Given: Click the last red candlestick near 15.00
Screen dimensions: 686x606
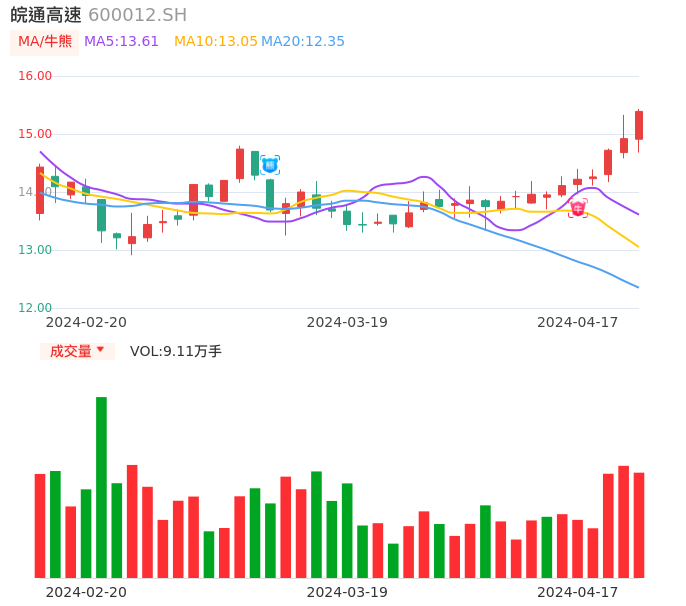Looking at the screenshot, I should tap(639, 125).
